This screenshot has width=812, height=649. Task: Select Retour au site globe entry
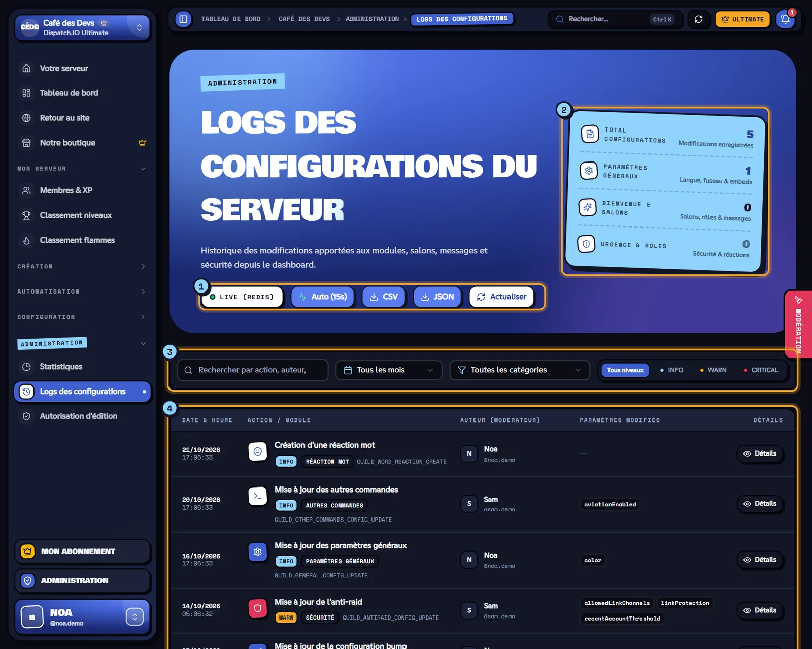[82, 118]
